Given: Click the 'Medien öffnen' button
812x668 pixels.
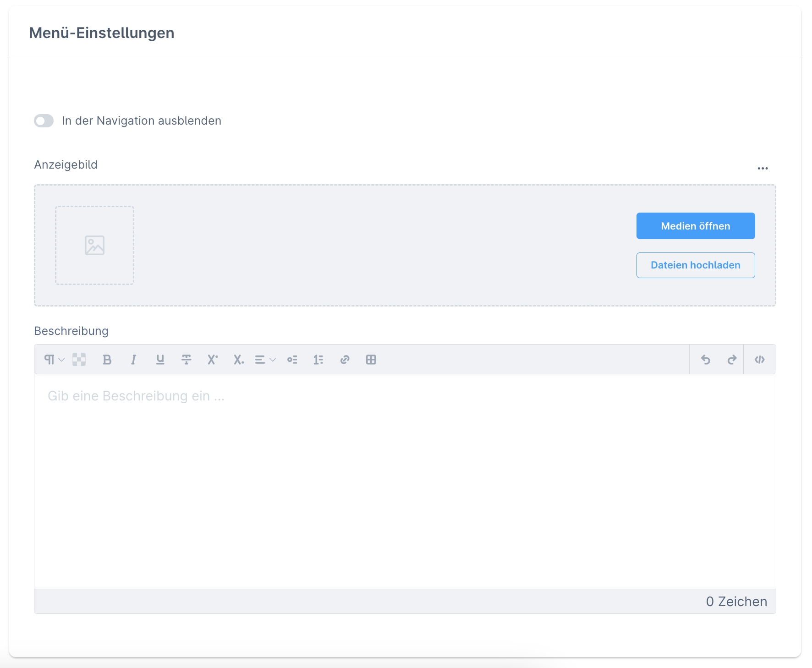Looking at the screenshot, I should pyautogui.click(x=695, y=226).
